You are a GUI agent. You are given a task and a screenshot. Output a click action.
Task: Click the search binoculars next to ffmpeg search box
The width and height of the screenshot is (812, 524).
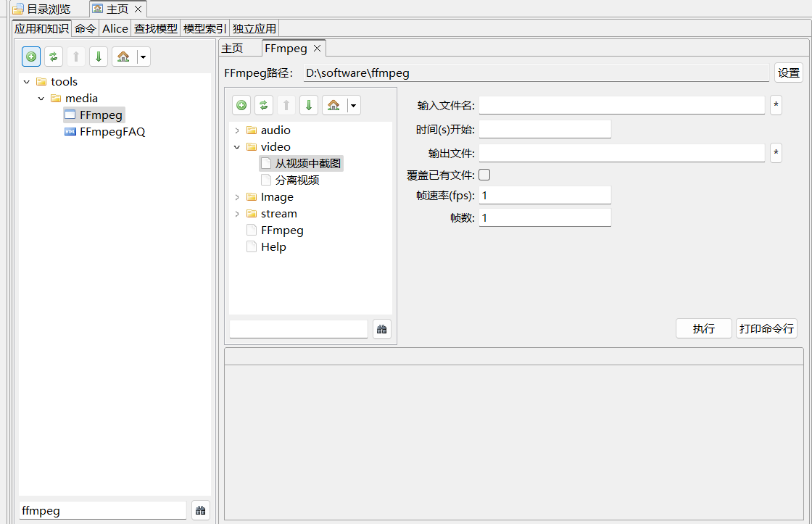[200, 510]
